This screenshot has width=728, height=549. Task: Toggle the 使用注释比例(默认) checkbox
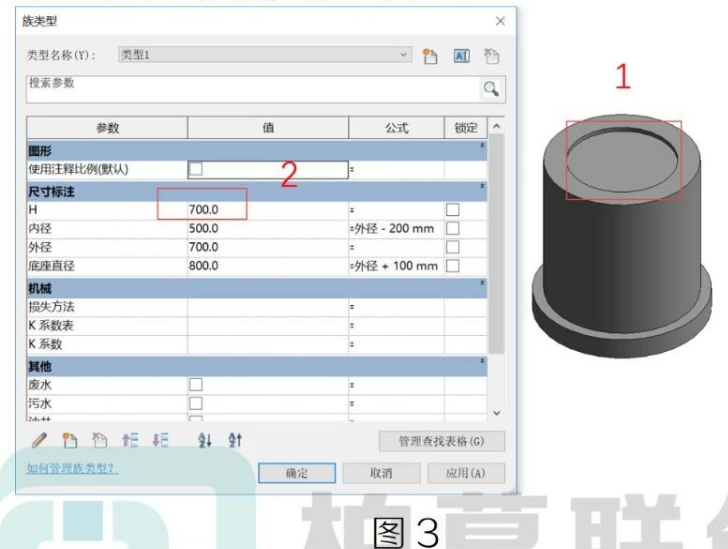[x=196, y=168]
